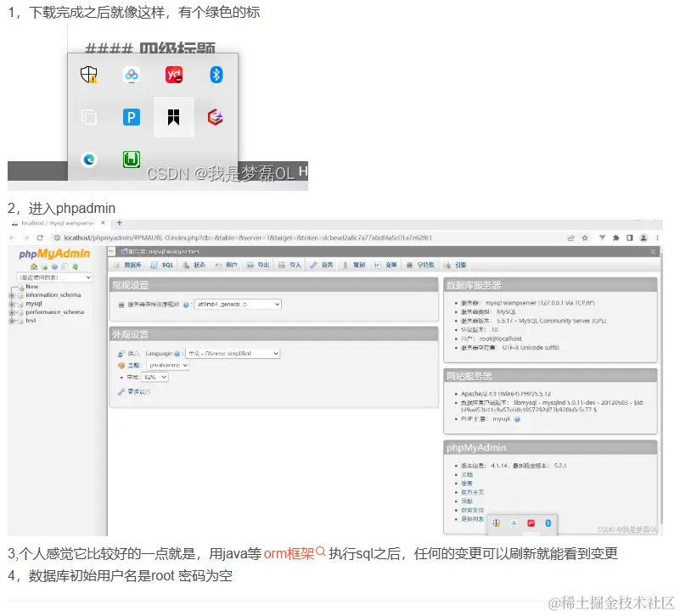Open the 导入 tab
The height and width of the screenshot is (616, 680).
pyautogui.click(x=289, y=265)
